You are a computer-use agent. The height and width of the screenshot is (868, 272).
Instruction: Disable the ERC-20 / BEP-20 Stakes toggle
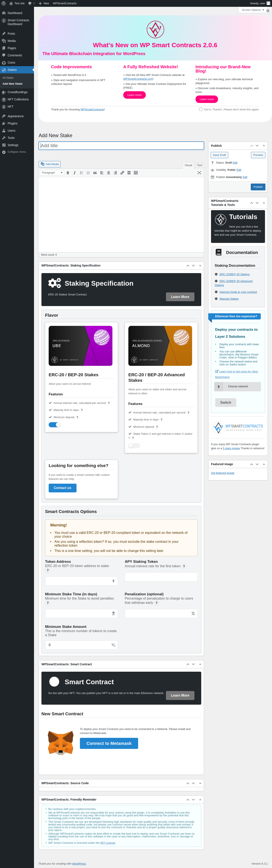[55, 425]
